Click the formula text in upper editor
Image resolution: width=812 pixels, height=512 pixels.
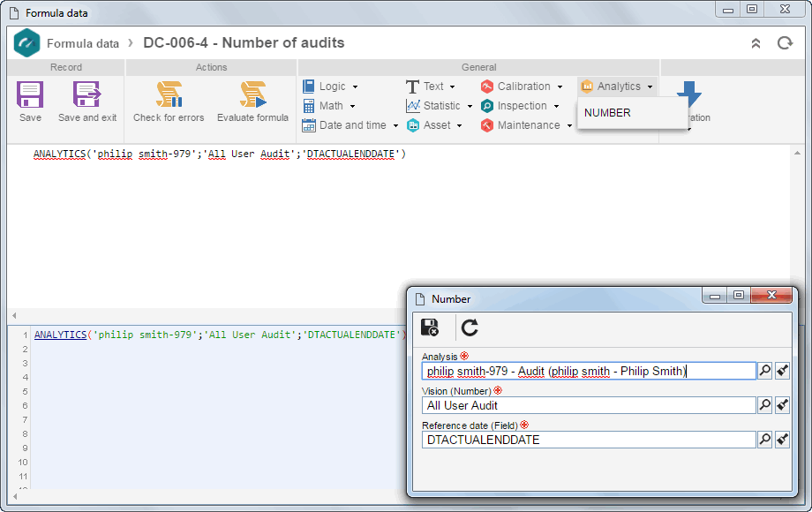pyautogui.click(x=220, y=154)
